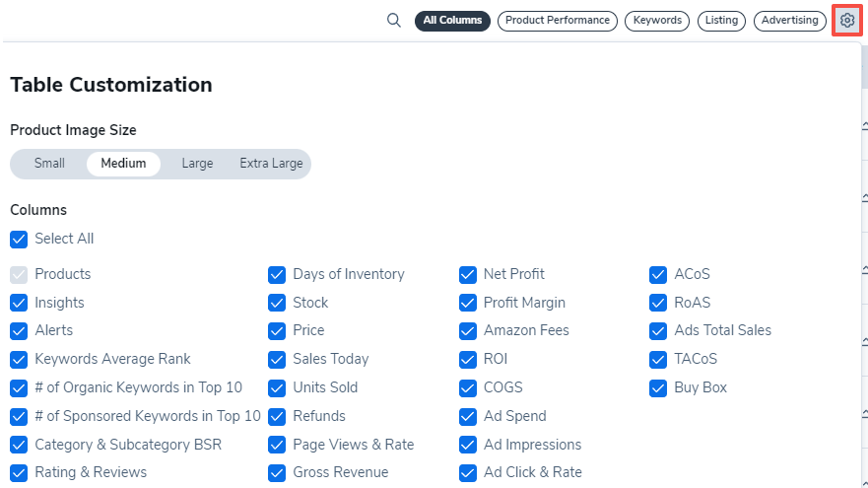Toggle the Buy Box column checkbox
This screenshot has height=488, width=868.
coord(658,387)
